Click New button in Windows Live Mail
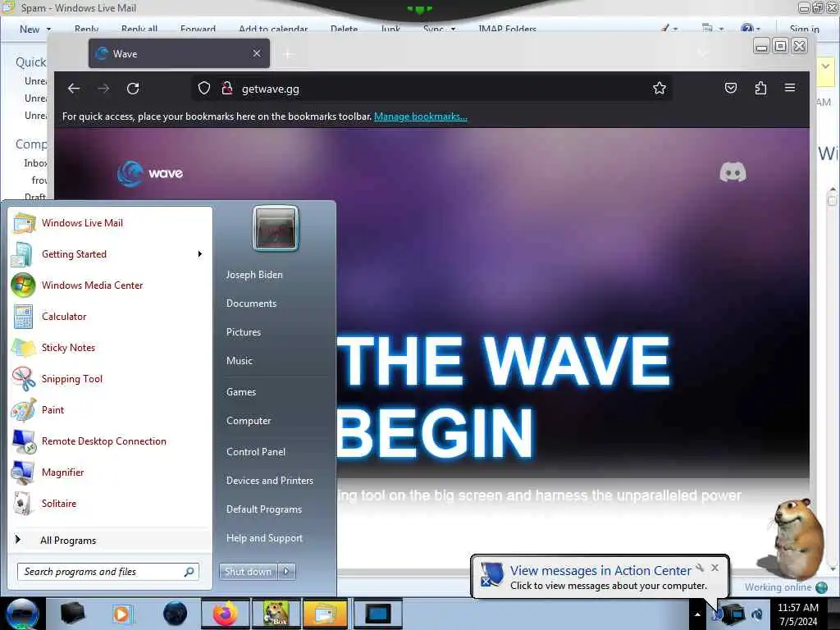Viewport: 840px width, 630px height. [x=30, y=29]
